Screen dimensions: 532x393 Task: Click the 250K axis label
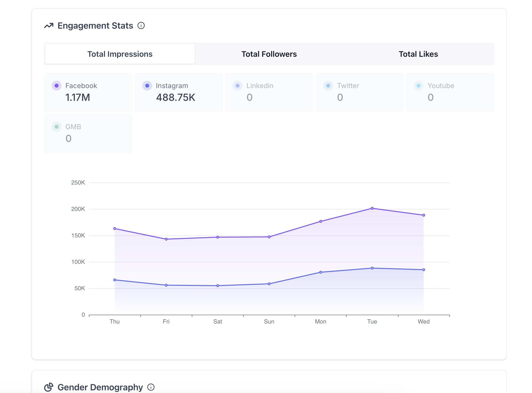pyautogui.click(x=78, y=183)
